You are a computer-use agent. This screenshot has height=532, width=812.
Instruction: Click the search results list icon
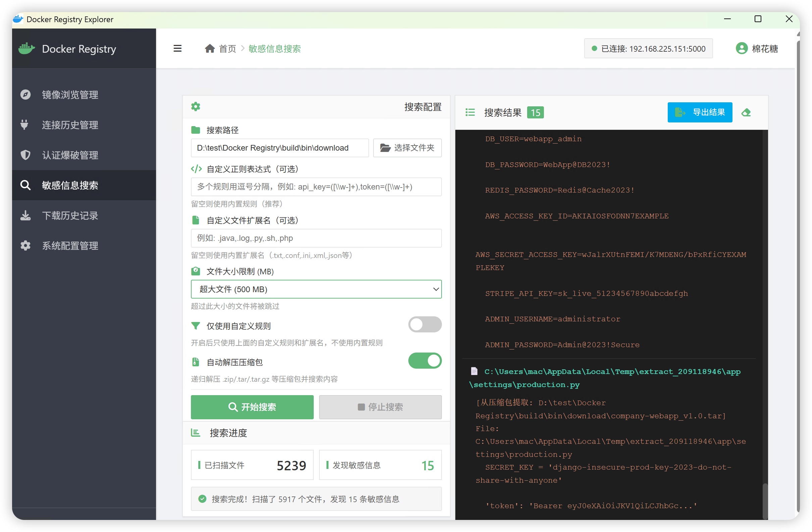coord(470,113)
